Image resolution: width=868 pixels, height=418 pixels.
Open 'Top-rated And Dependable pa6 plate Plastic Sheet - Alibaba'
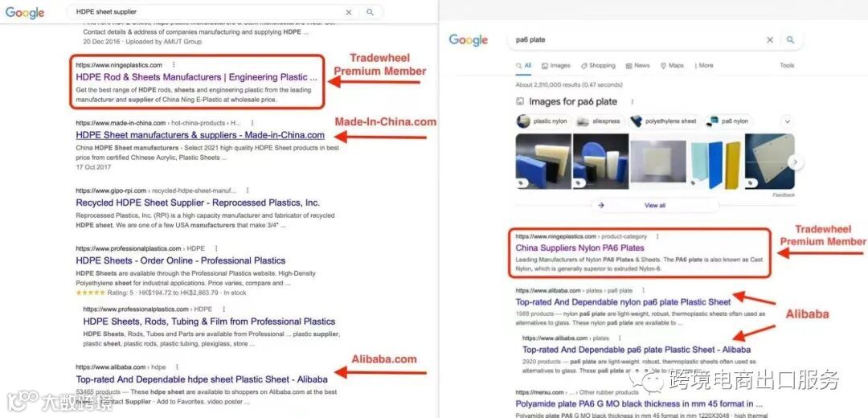click(637, 350)
